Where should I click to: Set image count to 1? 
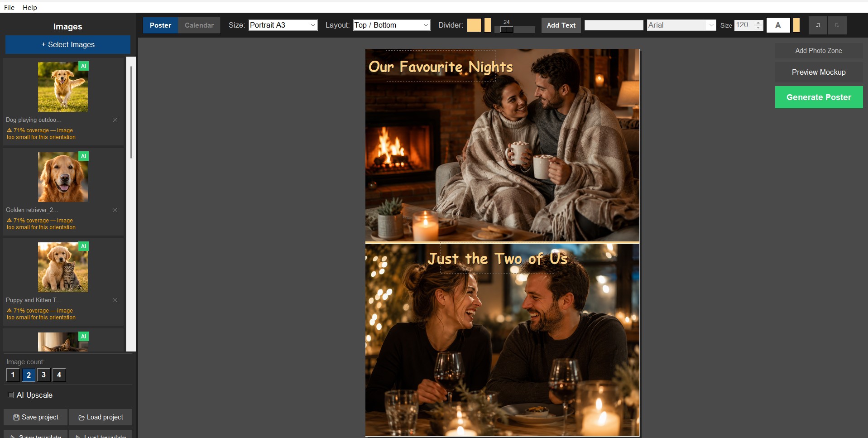[x=13, y=375]
